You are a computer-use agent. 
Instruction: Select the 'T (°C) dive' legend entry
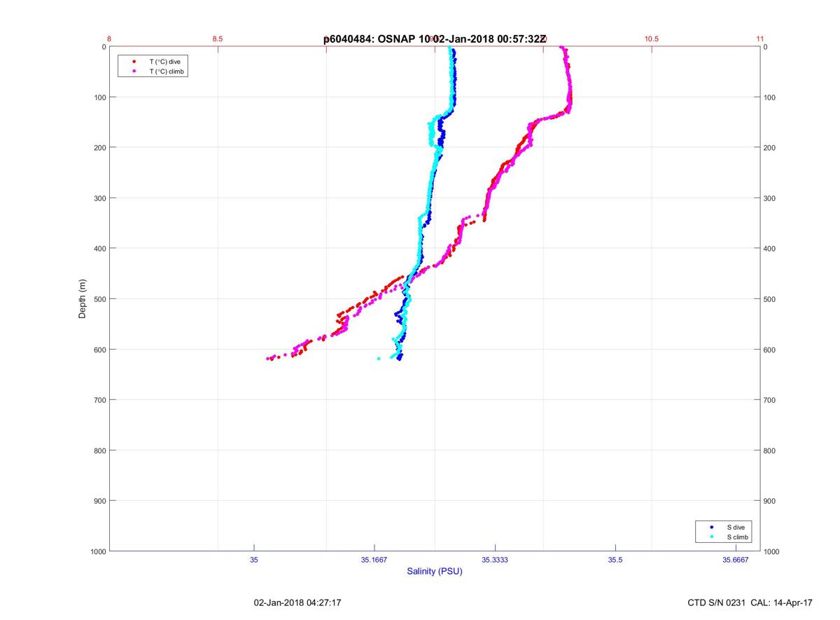[164, 62]
